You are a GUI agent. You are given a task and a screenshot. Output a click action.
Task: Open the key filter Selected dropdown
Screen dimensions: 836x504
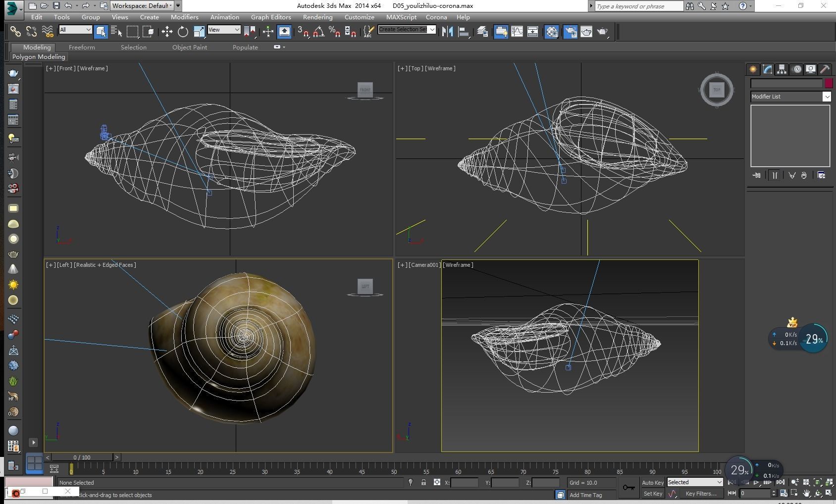pyautogui.click(x=695, y=482)
